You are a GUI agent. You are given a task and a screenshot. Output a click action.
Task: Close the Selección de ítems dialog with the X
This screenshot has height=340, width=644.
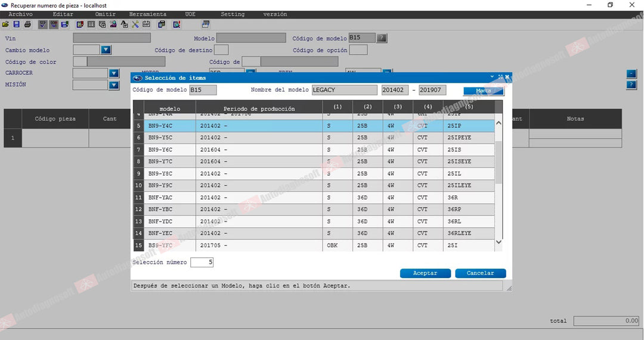(x=507, y=77)
